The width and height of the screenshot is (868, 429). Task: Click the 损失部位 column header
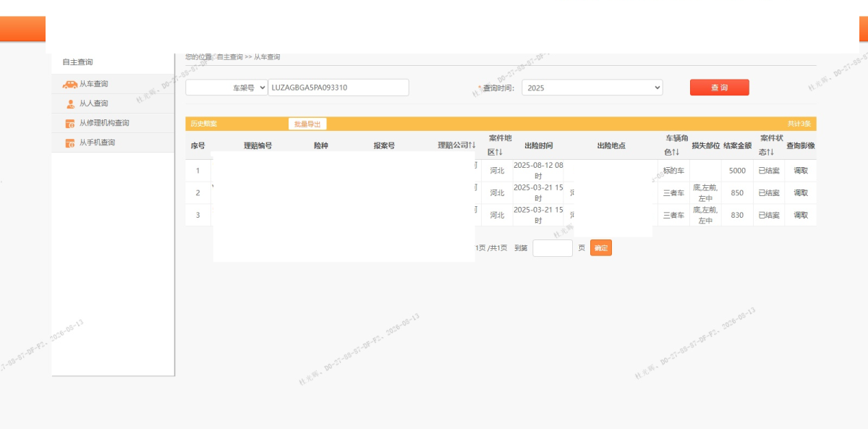click(x=705, y=145)
